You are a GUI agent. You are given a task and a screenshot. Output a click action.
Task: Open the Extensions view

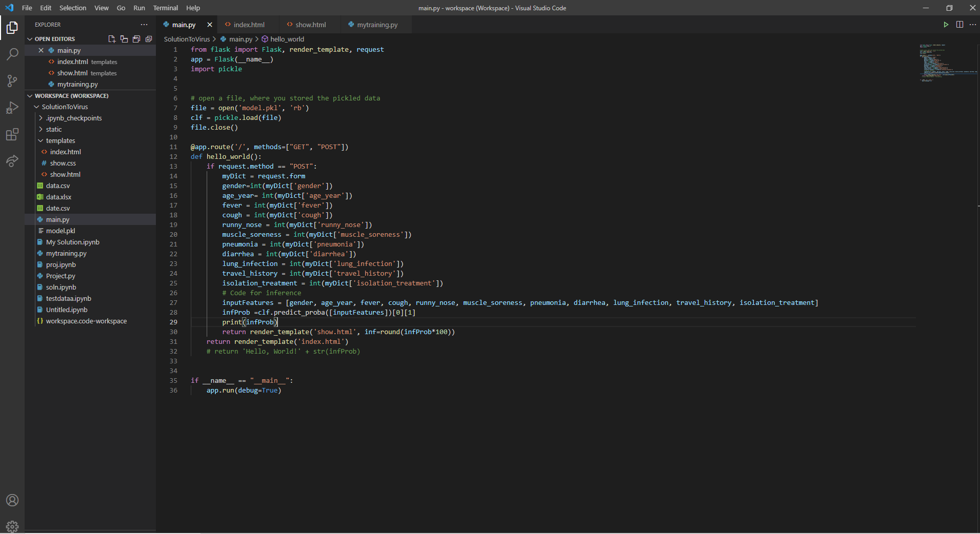[12, 134]
